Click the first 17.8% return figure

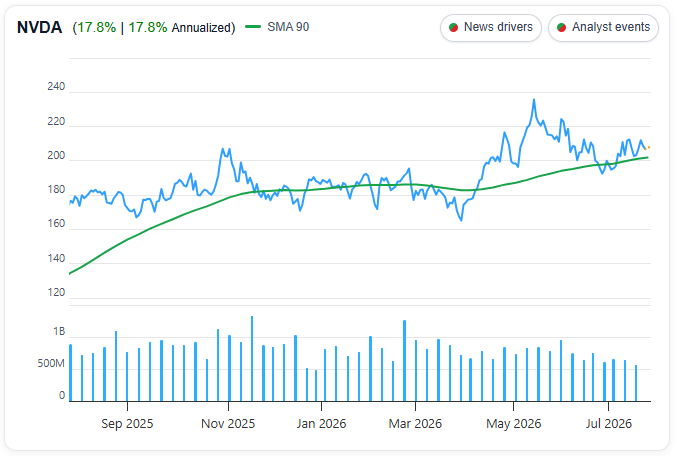[96, 28]
